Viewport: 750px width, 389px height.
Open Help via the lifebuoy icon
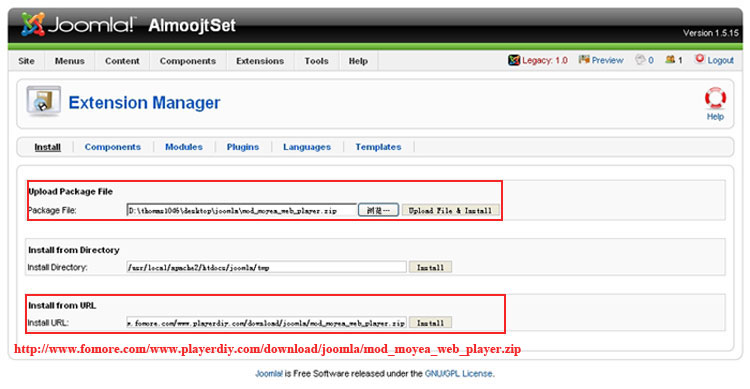715,99
